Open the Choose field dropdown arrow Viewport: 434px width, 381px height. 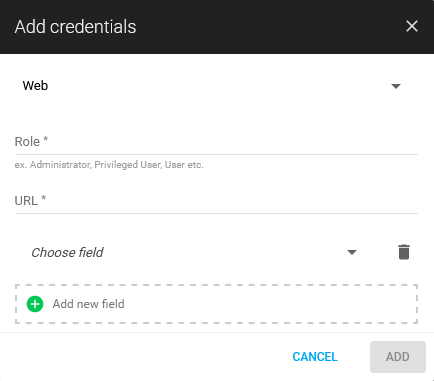[352, 252]
